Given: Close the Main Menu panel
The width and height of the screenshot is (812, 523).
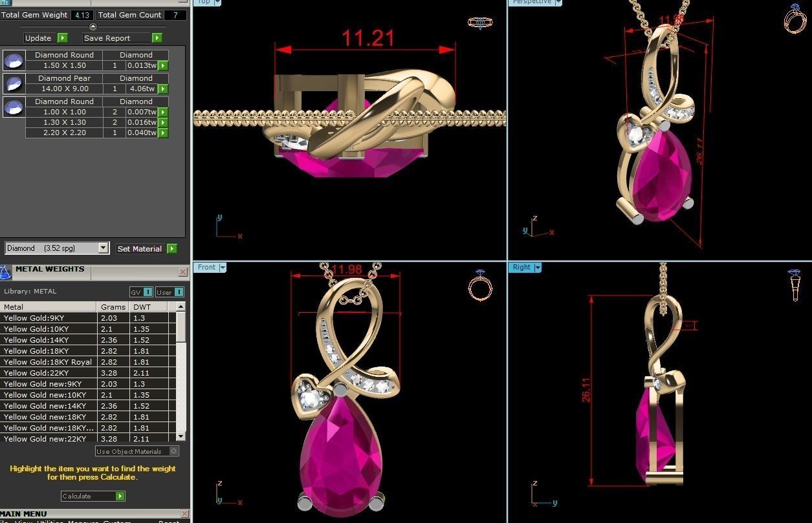Looking at the screenshot, I should coord(184,514).
